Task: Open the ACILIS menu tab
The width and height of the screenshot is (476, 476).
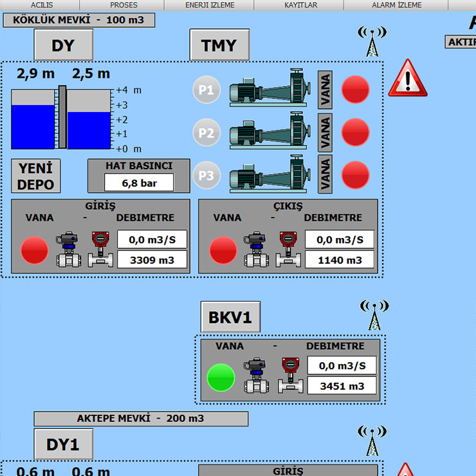Action: coord(42,5)
